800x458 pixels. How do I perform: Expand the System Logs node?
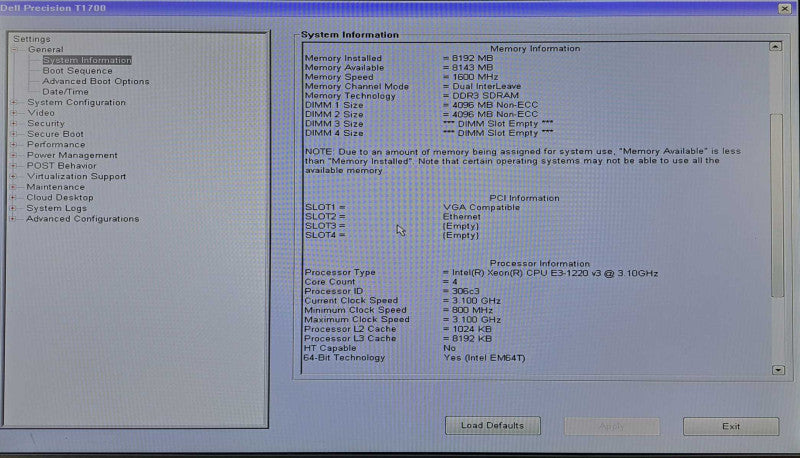coord(14,208)
